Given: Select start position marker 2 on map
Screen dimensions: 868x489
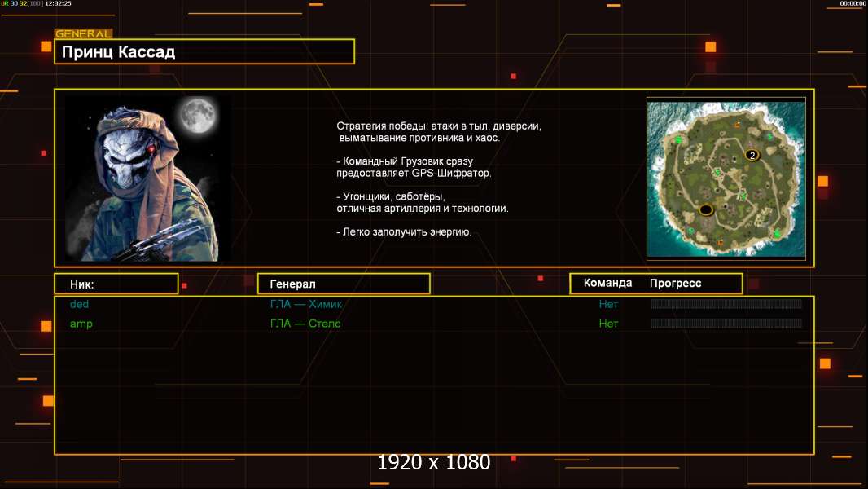Looking at the screenshot, I should [x=752, y=155].
